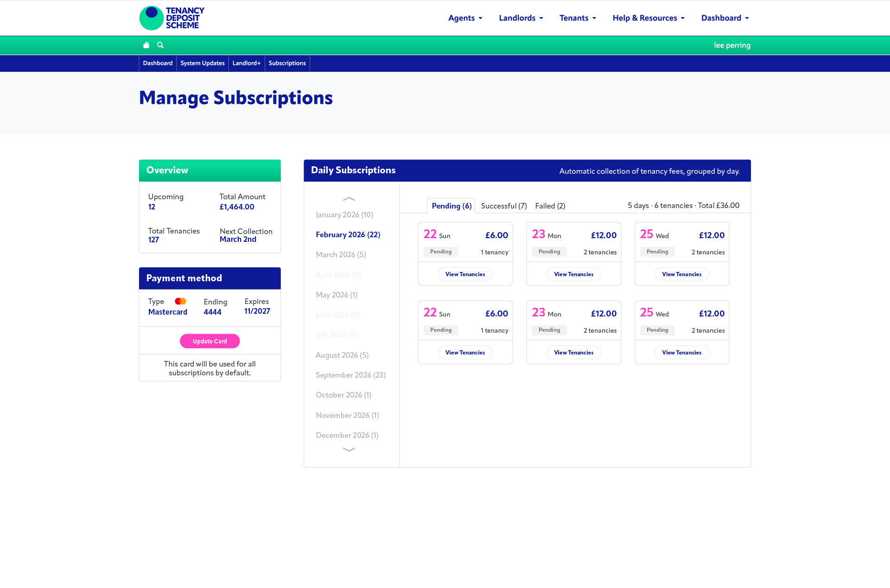View Tenancies for top 25 Wed card

(681, 274)
